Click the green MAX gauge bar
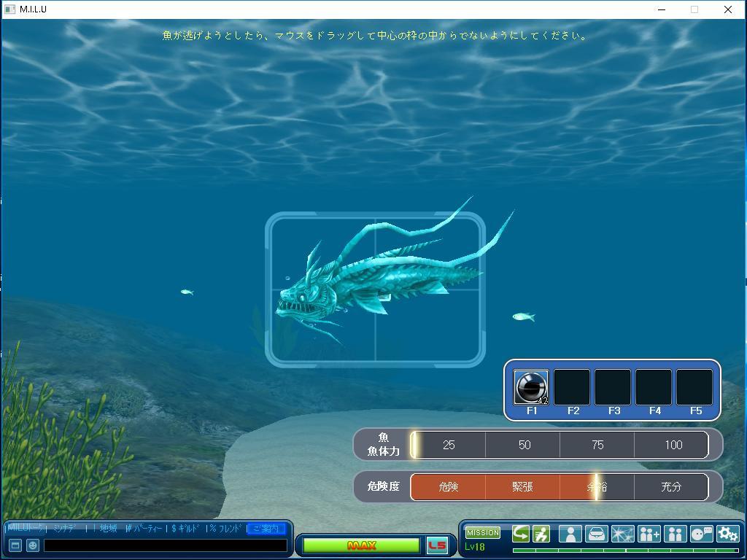The height and width of the screenshot is (560, 747). 361,545
